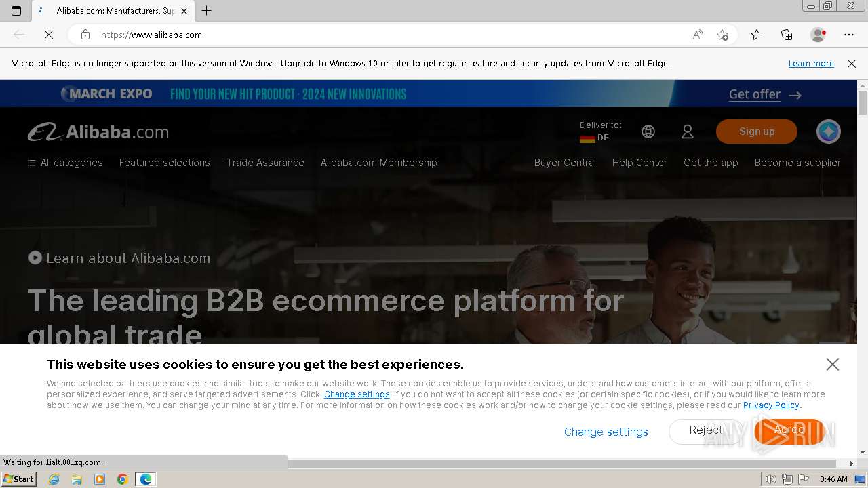868x488 pixels.
Task: Open File Explorer from taskbar
Action: [x=77, y=479]
